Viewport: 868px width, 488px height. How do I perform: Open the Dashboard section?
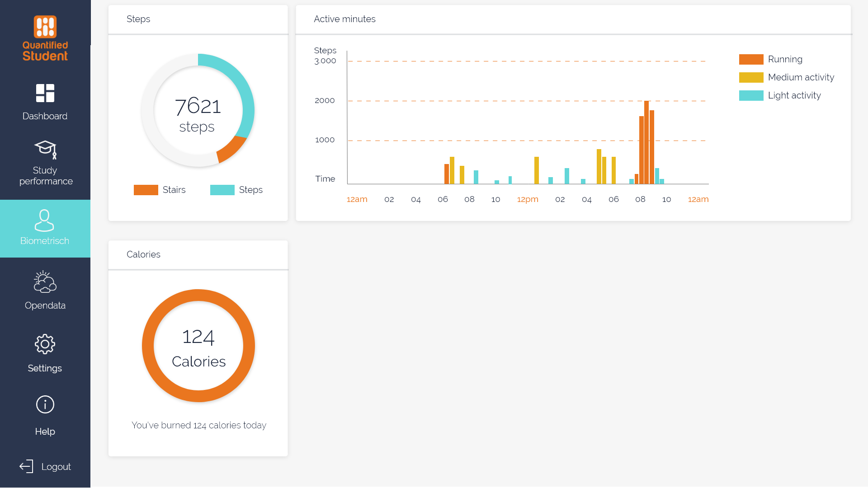(45, 100)
